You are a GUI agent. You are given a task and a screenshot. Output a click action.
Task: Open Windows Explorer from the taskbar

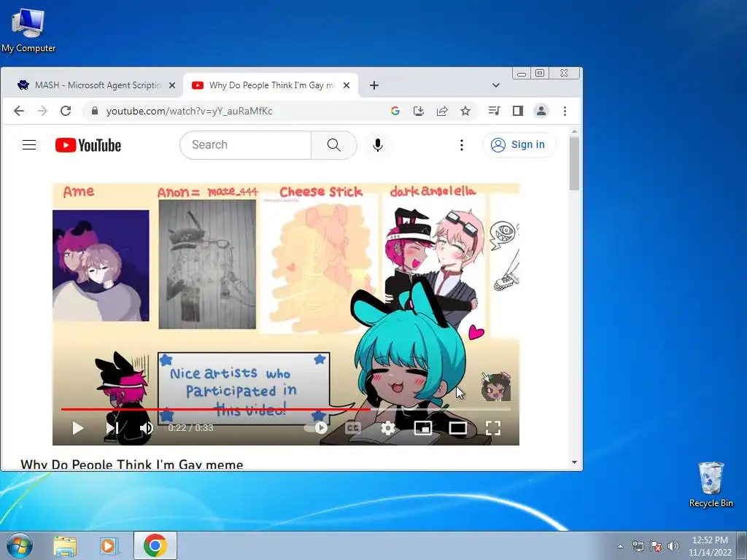(65, 545)
